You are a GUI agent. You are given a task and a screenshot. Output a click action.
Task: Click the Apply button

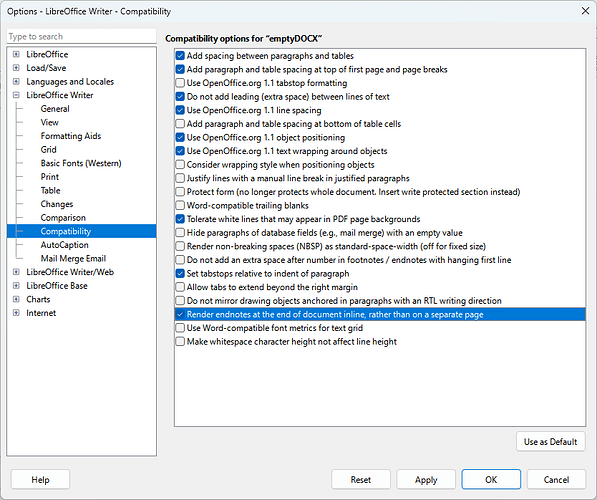pos(426,479)
